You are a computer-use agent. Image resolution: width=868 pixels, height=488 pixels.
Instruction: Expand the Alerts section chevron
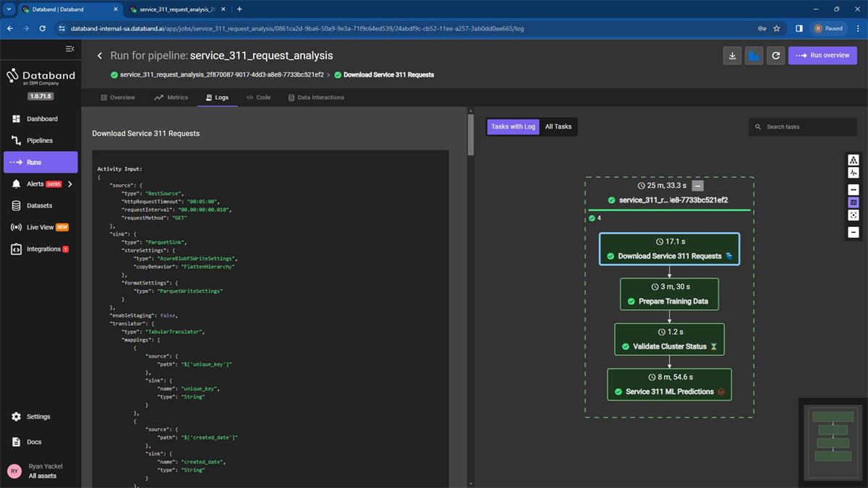click(70, 184)
